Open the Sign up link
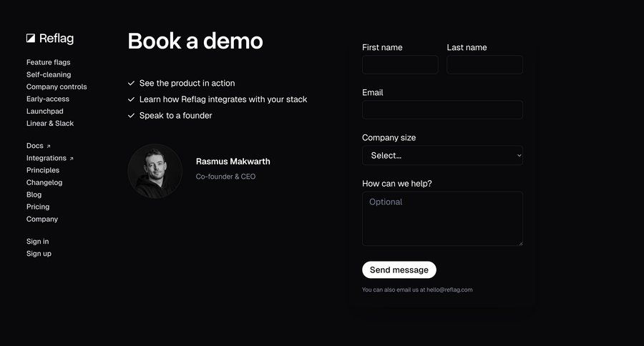Screen dimensions: 644x346 coord(39,253)
